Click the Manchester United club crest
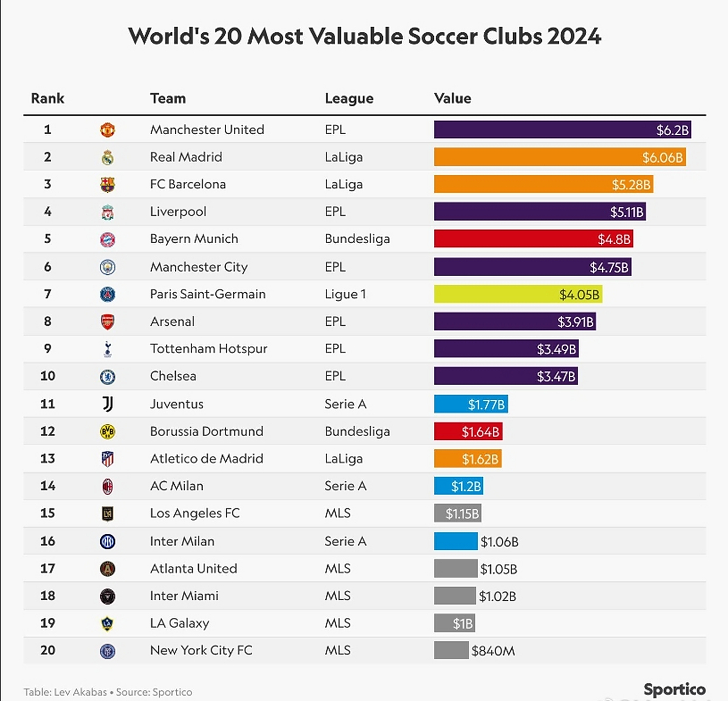 point(107,130)
